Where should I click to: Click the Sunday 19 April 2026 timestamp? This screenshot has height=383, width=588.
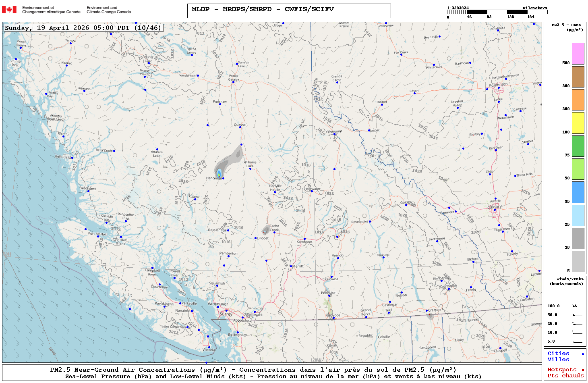(x=83, y=28)
